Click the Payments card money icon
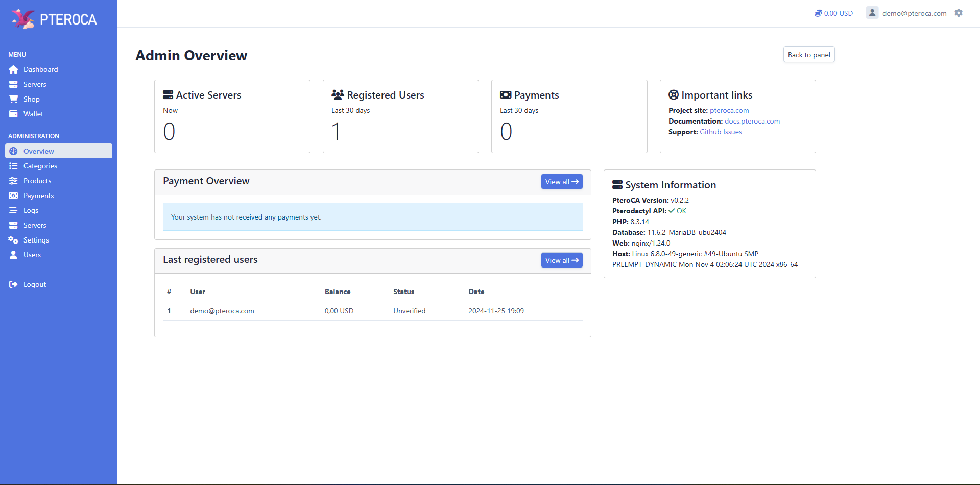The width and height of the screenshot is (980, 485). 506,94
